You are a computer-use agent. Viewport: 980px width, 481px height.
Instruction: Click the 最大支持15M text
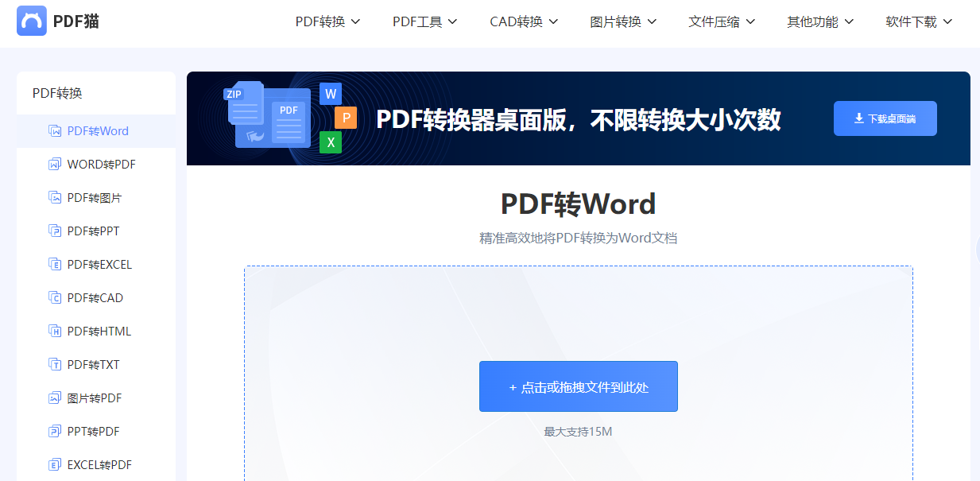click(x=578, y=432)
